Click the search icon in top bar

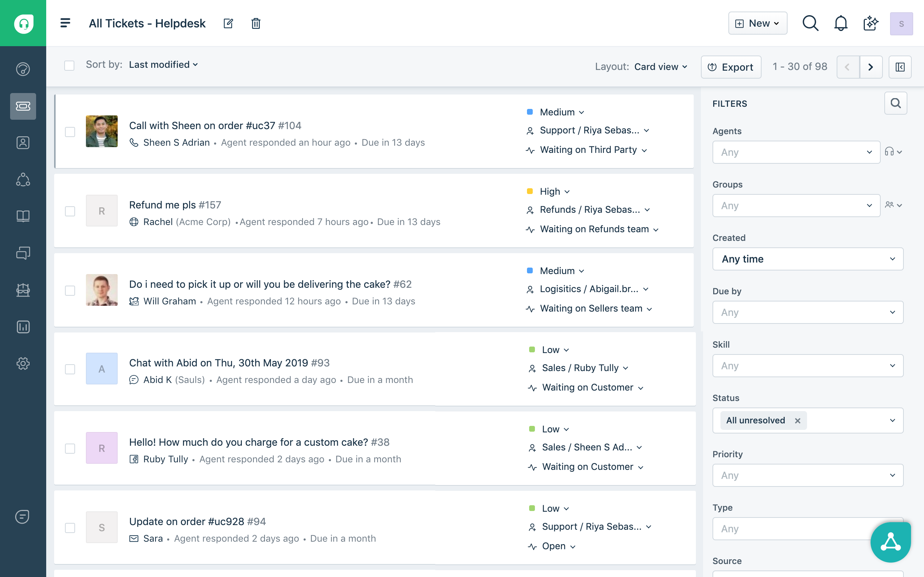click(811, 23)
